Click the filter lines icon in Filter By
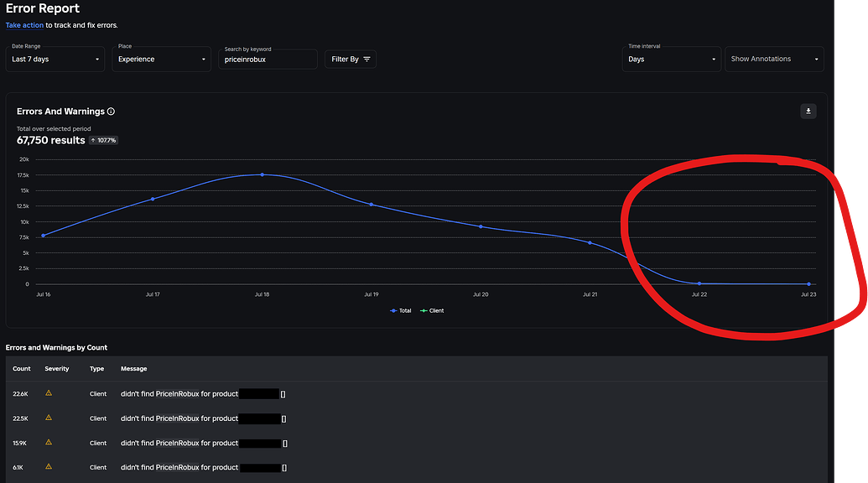Viewport: 868px width, 483px height. 366,60
